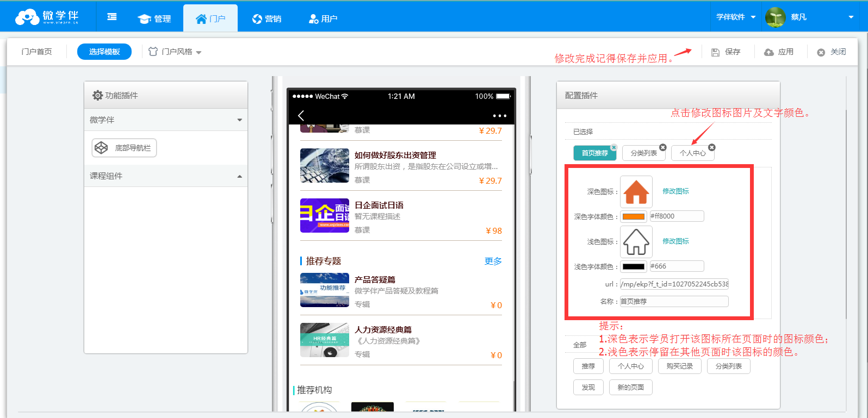
Task: Open the 管理 tab
Action: point(154,18)
